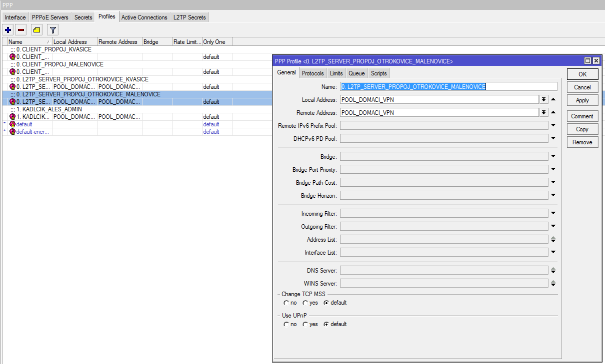Click the Bridge column header
Image resolution: width=605 pixels, height=364 pixels.
(157, 42)
